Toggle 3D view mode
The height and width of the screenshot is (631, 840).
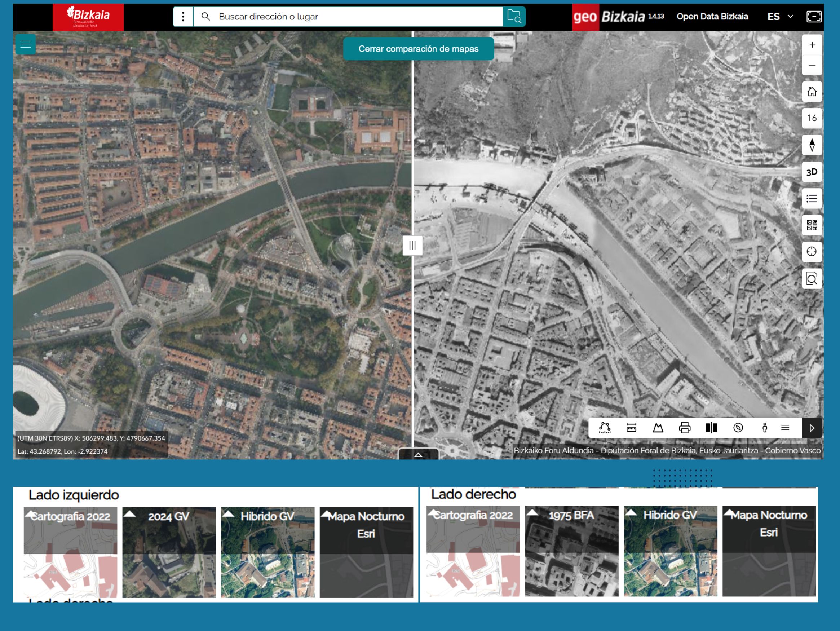(812, 172)
